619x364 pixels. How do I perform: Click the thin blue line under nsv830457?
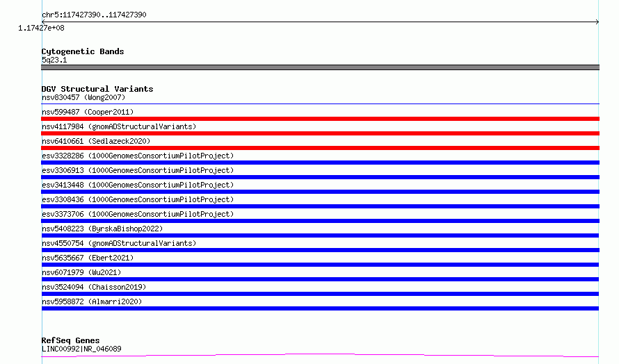coord(320,104)
